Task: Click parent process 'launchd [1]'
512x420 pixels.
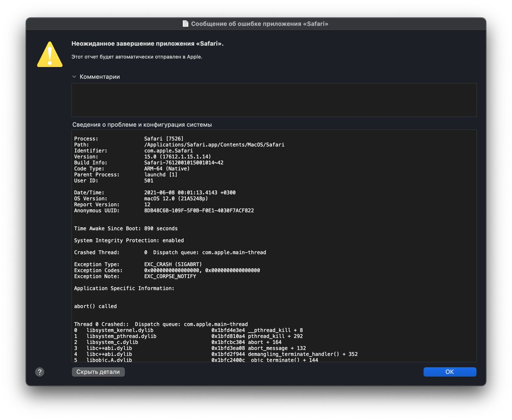Action: click(x=161, y=175)
